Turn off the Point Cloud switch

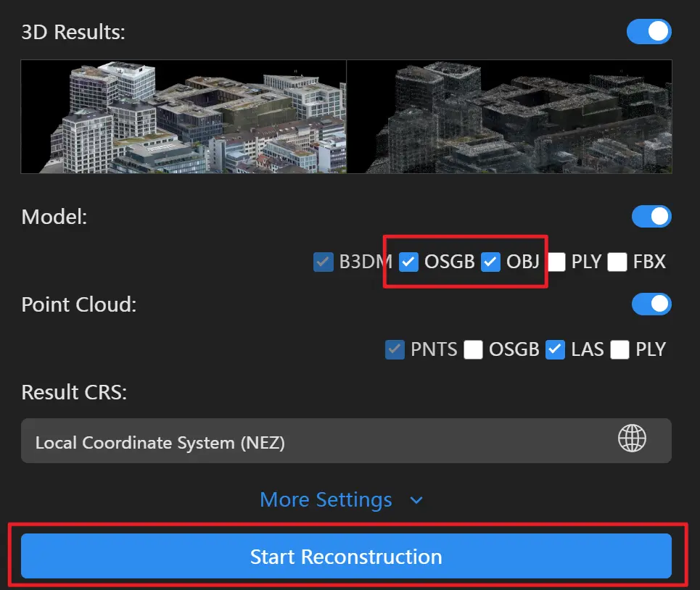(x=651, y=304)
